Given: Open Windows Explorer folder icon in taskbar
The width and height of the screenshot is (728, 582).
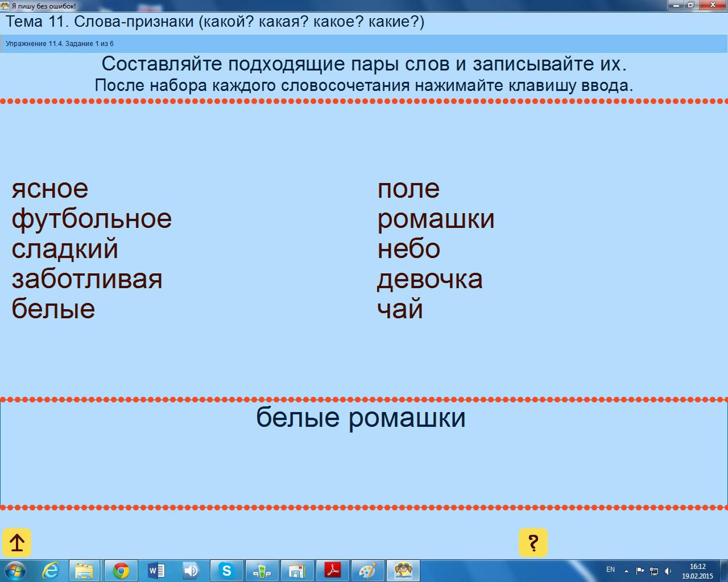Looking at the screenshot, I should click(x=85, y=571).
